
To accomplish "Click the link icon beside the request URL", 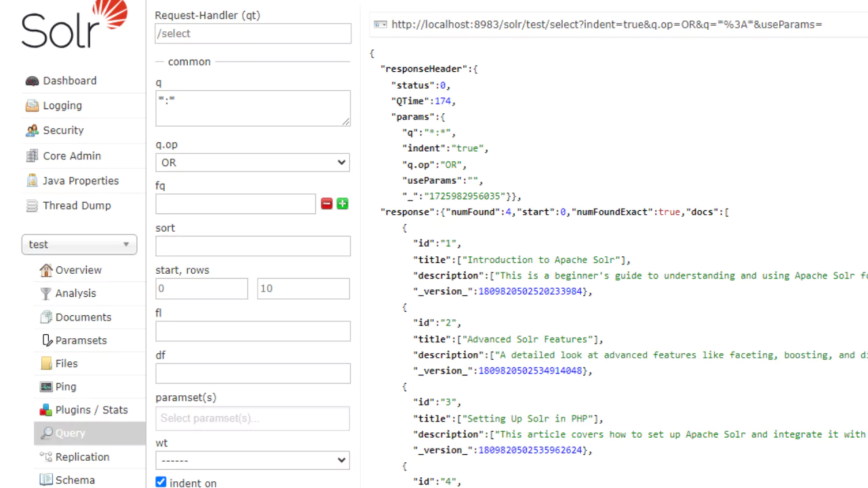I will coord(380,24).
